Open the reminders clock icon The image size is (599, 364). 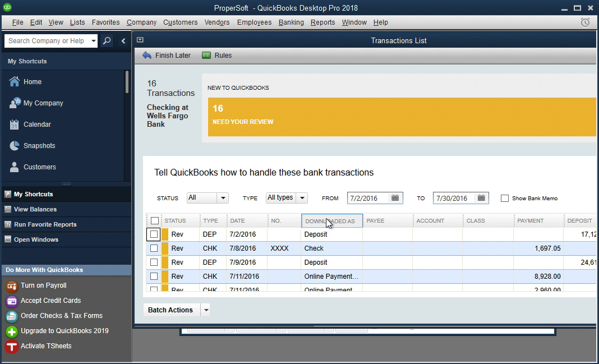tap(585, 22)
